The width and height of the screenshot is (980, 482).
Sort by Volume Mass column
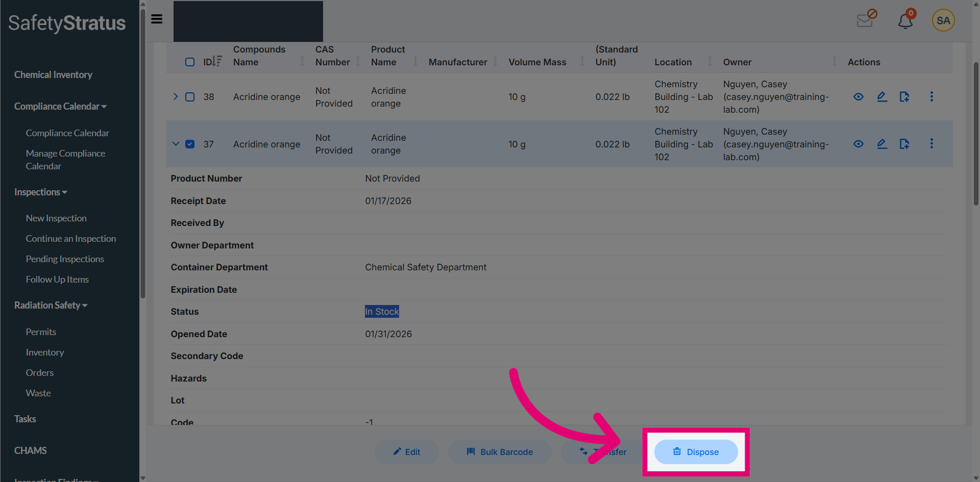click(582, 62)
